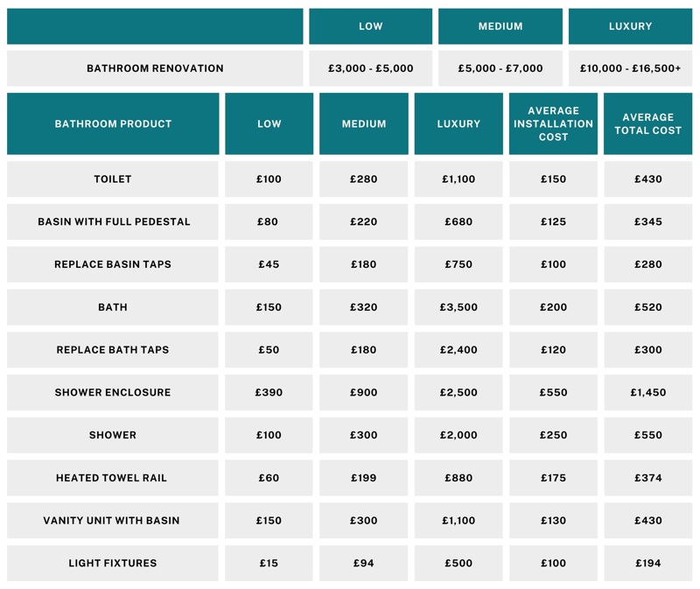
Task: Select the £2,400 luxury bath taps price
Action: click(458, 350)
